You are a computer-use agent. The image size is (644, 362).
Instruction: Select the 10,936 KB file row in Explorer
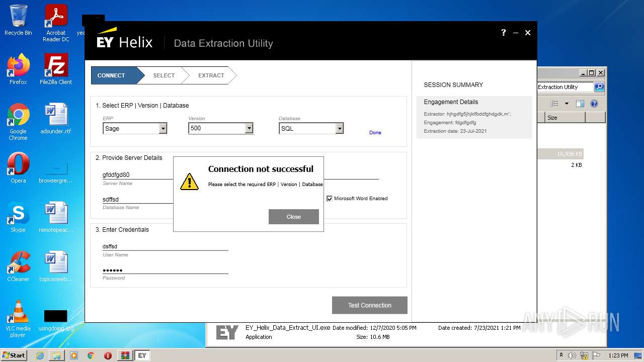tap(560, 154)
